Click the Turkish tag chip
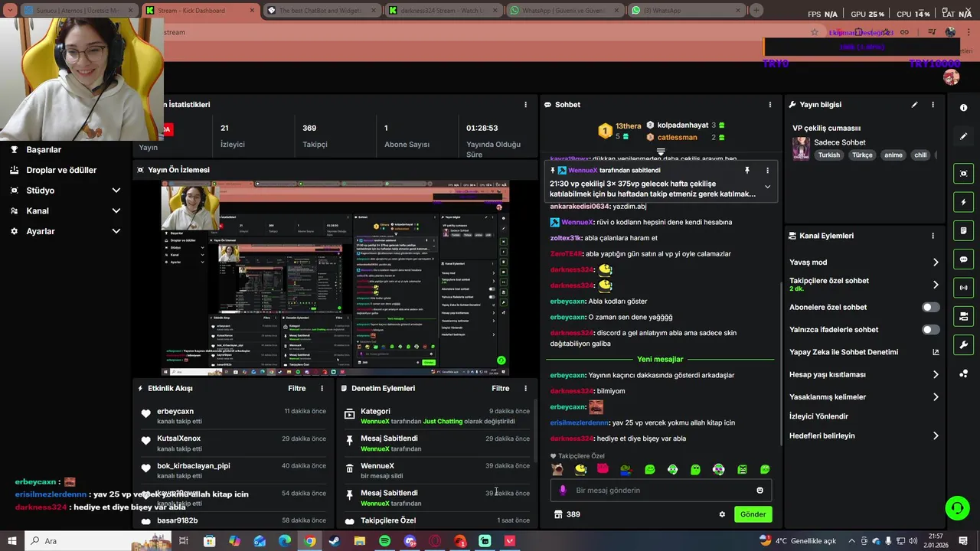 click(x=828, y=155)
